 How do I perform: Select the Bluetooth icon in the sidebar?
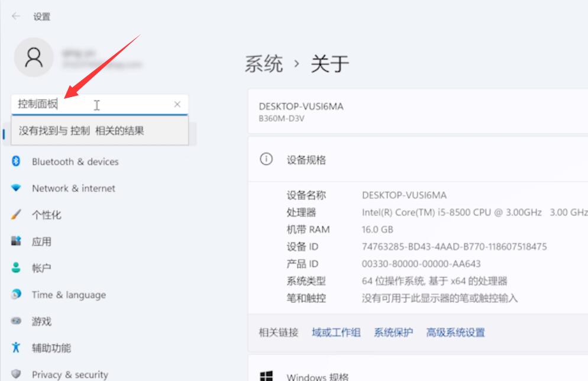[16, 162]
